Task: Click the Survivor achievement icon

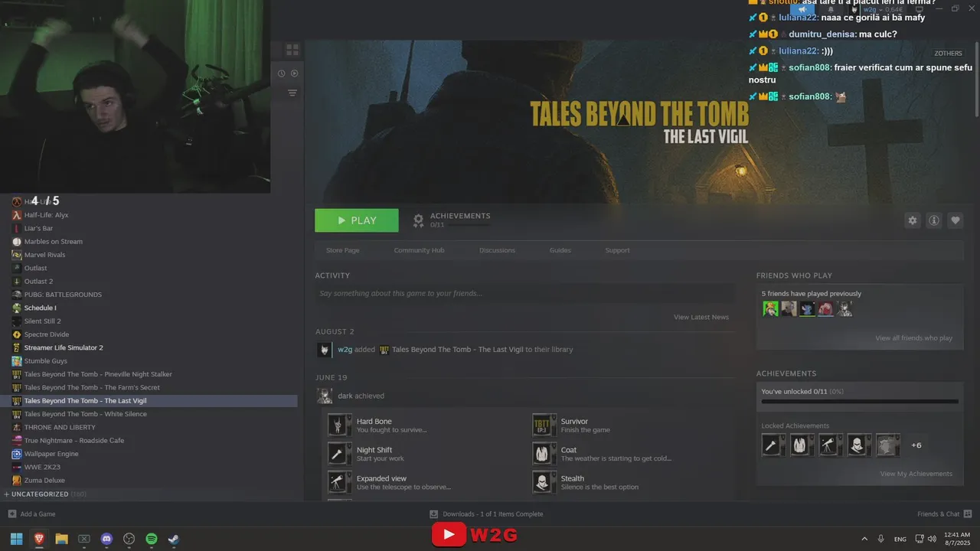Action: pyautogui.click(x=544, y=425)
